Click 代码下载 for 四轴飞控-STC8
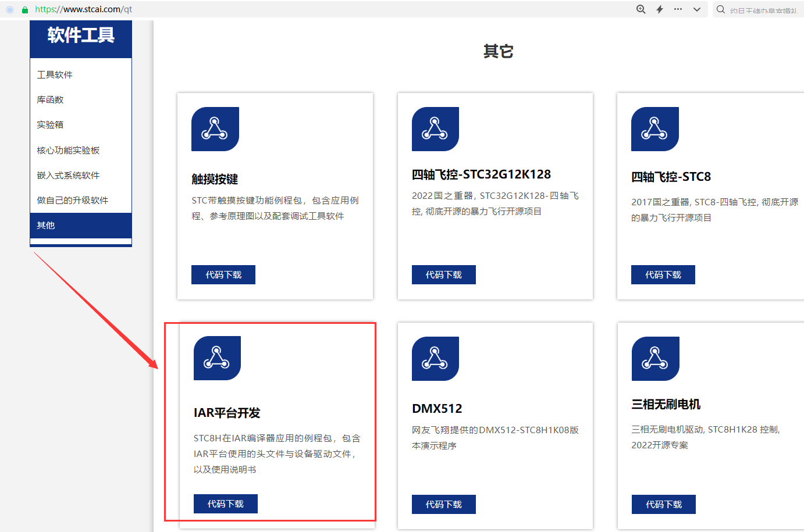The width and height of the screenshot is (804, 532). pos(663,274)
